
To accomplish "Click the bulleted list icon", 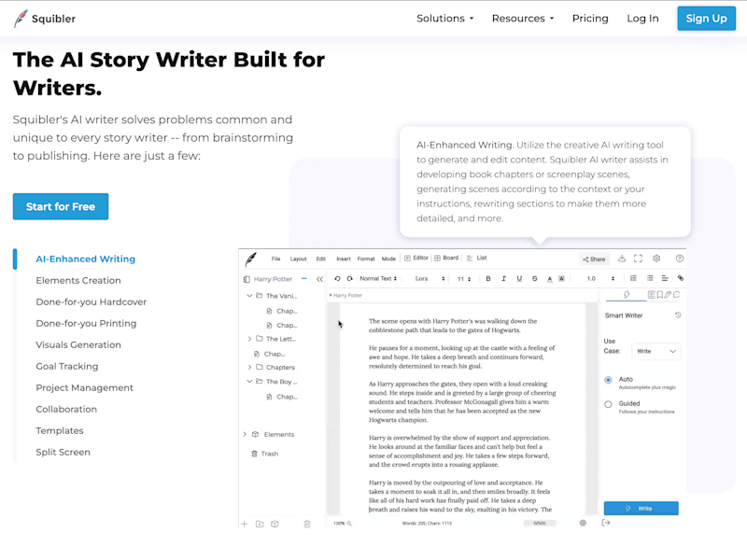I will click(650, 278).
